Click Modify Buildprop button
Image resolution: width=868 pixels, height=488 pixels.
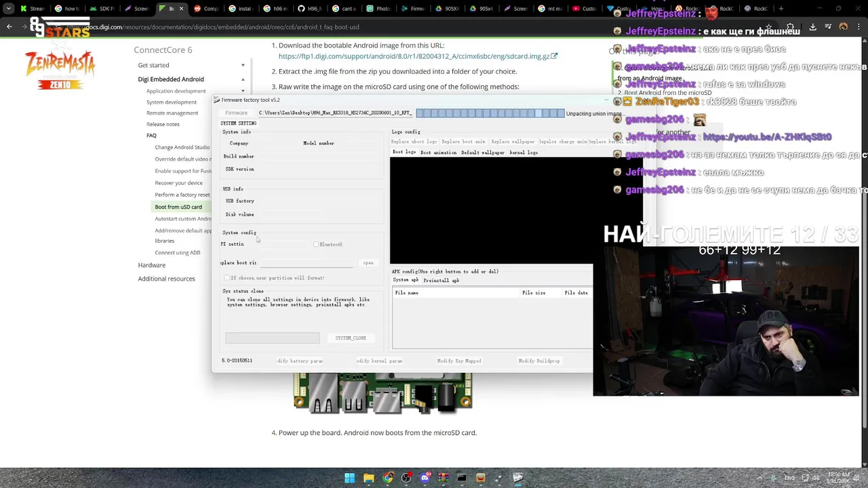coord(539,361)
